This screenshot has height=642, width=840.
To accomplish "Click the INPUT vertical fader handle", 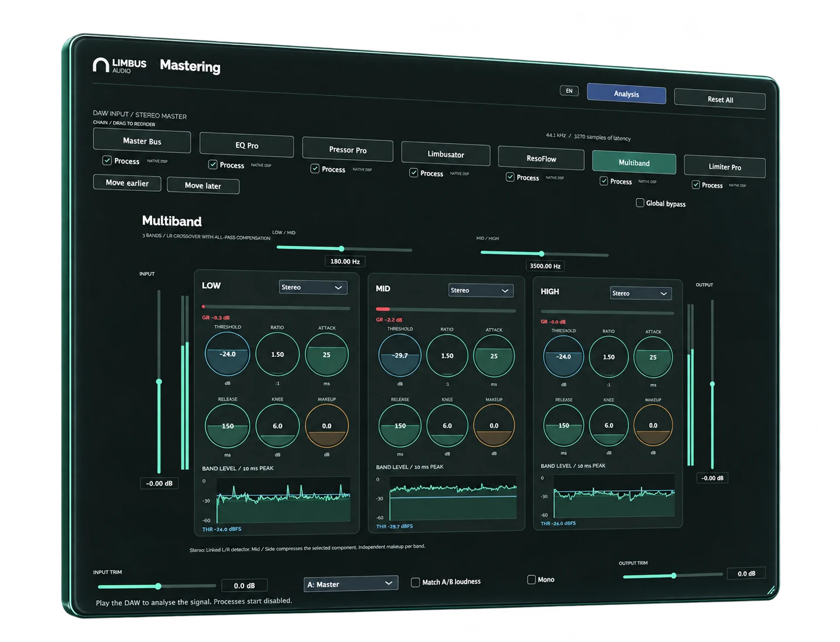I will pyautogui.click(x=159, y=381).
